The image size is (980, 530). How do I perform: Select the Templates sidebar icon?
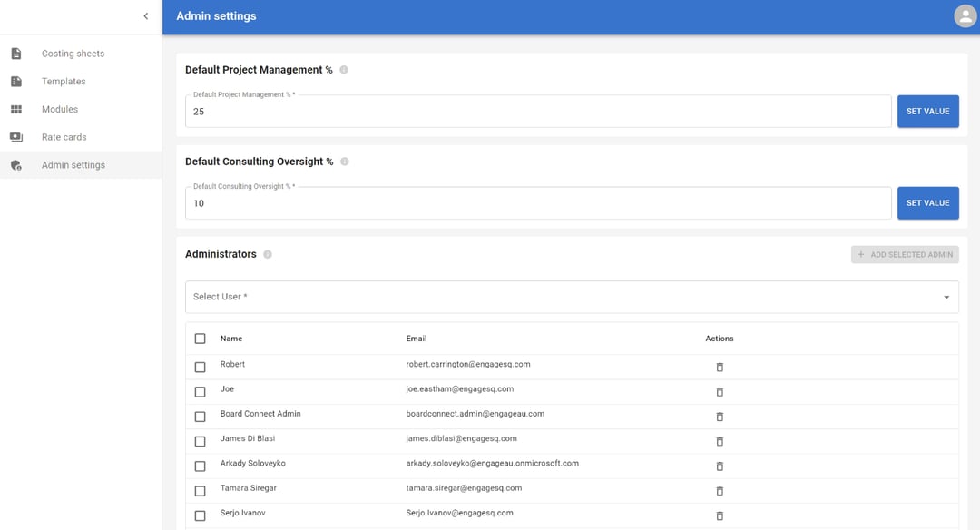15,81
